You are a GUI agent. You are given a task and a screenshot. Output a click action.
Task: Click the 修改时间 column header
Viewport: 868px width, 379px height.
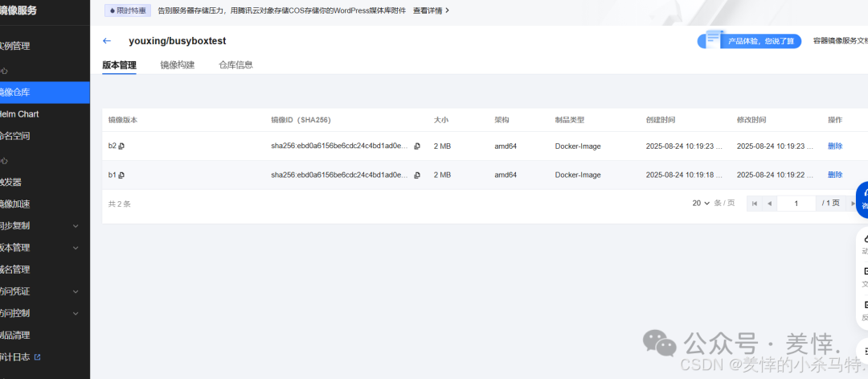tap(751, 120)
